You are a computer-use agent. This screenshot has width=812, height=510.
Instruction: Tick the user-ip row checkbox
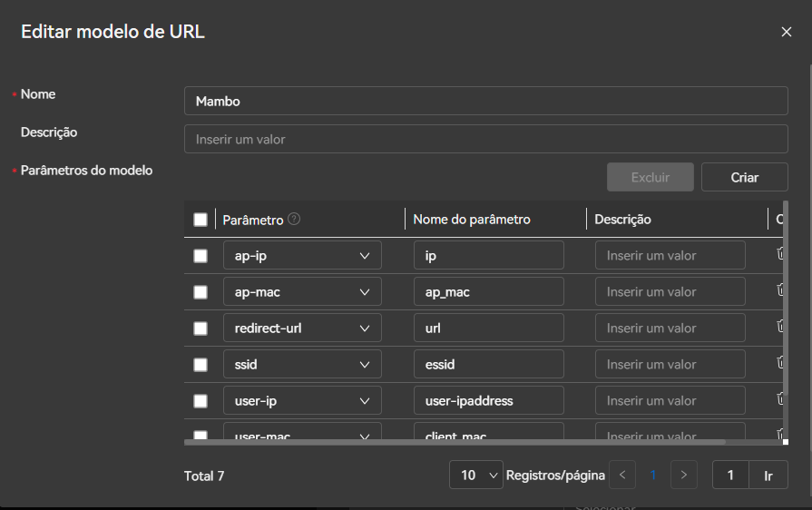[x=201, y=401]
